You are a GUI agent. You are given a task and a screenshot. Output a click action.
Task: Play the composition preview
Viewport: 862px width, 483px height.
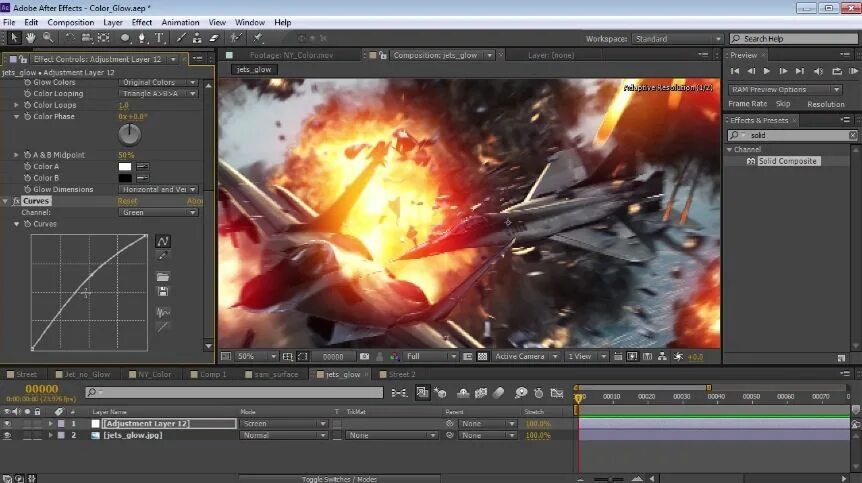pyautogui.click(x=766, y=71)
